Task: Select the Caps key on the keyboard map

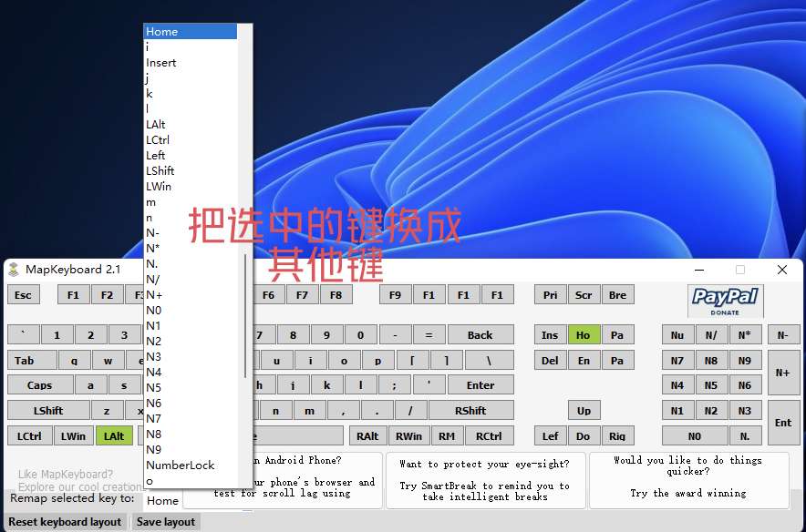Action: (39, 384)
